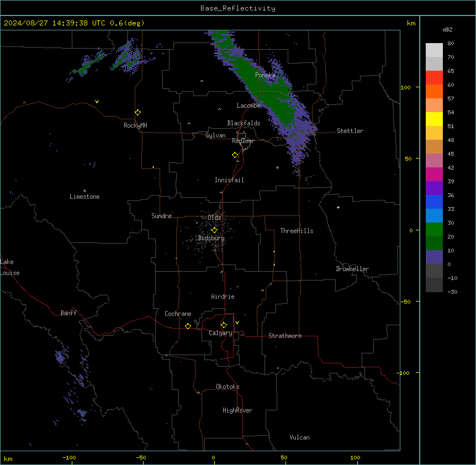This screenshot has height=465, width=476.
Task: Click the Calgary city label
Action: 220,333
